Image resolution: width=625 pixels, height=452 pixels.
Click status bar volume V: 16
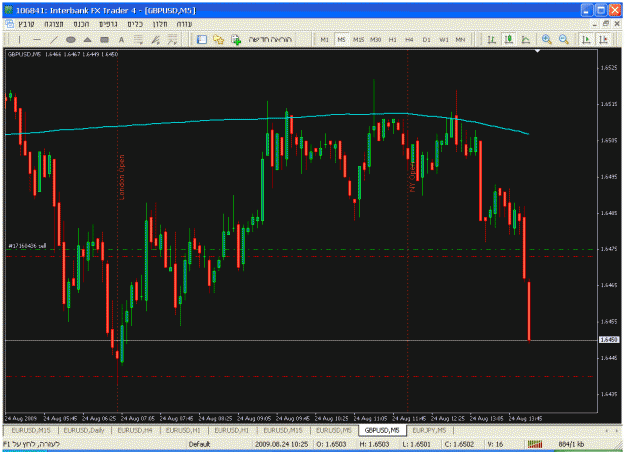pyautogui.click(x=496, y=444)
